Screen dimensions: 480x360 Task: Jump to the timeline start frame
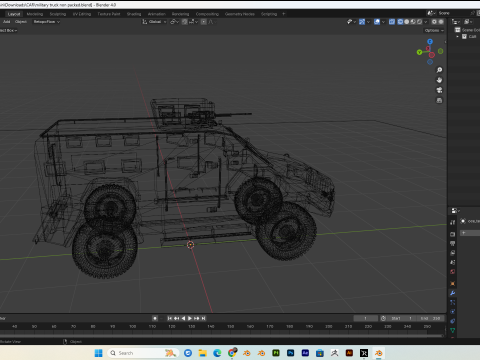170,318
